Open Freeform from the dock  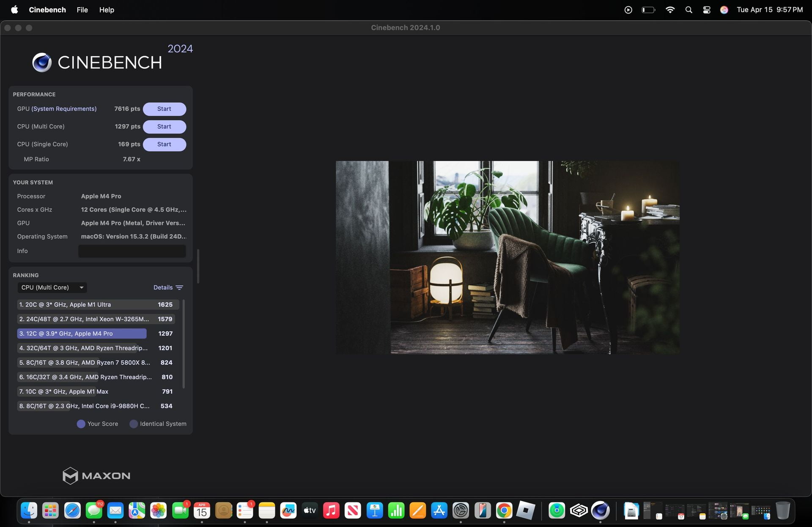pyautogui.click(x=288, y=511)
